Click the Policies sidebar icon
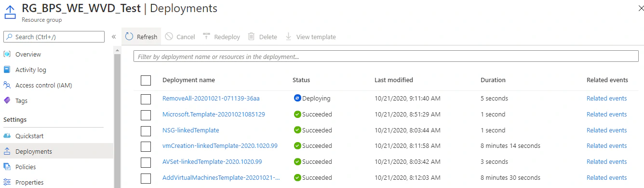644x188 pixels. click(7, 167)
